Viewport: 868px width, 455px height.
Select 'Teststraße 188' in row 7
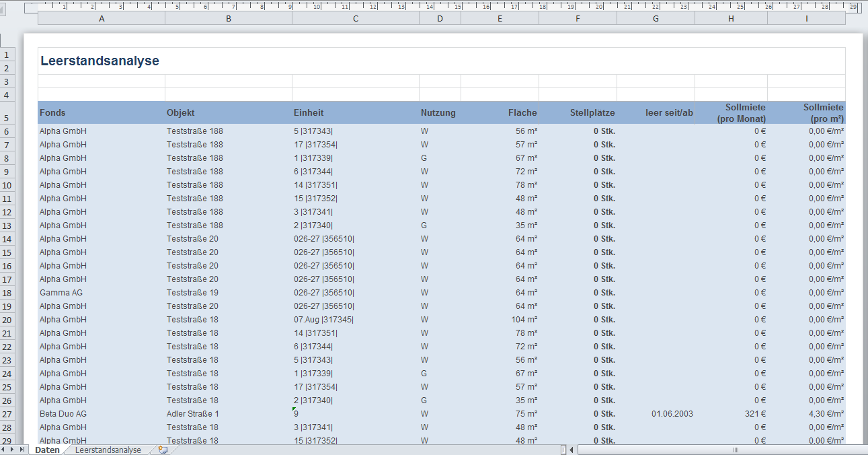[229, 145]
